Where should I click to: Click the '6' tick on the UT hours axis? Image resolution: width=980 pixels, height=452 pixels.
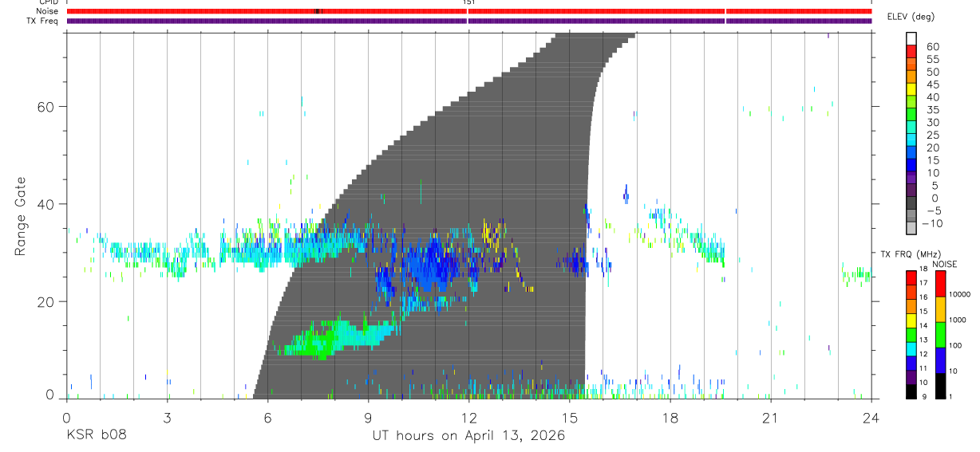(x=267, y=417)
